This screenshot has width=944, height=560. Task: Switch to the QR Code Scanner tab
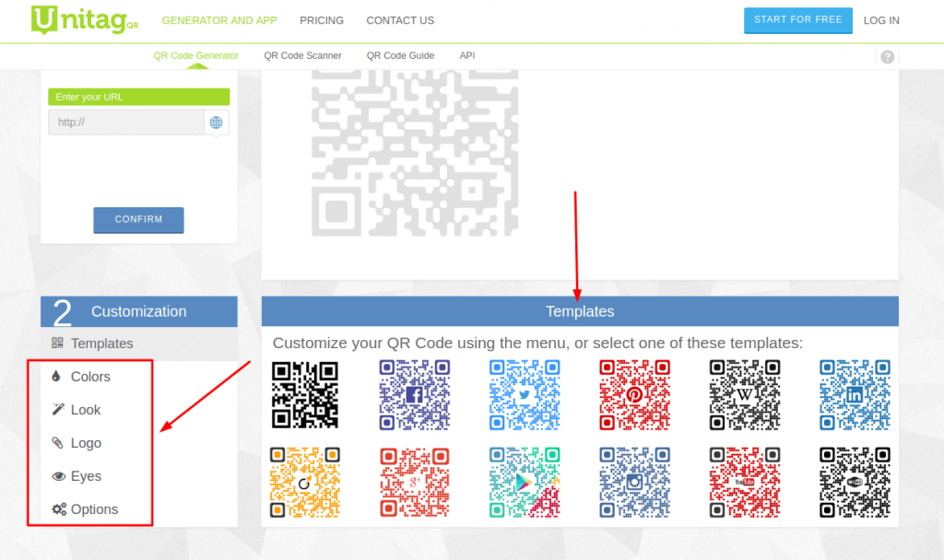302,55
